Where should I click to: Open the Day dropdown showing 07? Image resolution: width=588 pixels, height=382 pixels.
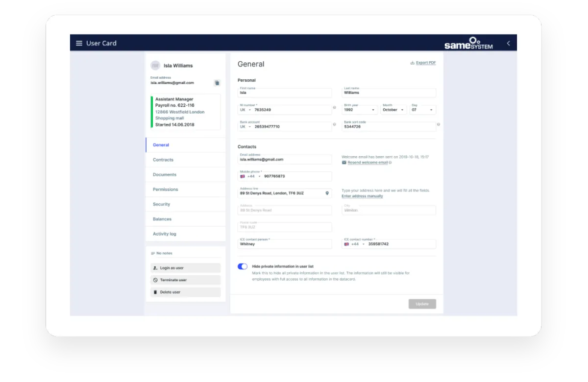click(422, 109)
